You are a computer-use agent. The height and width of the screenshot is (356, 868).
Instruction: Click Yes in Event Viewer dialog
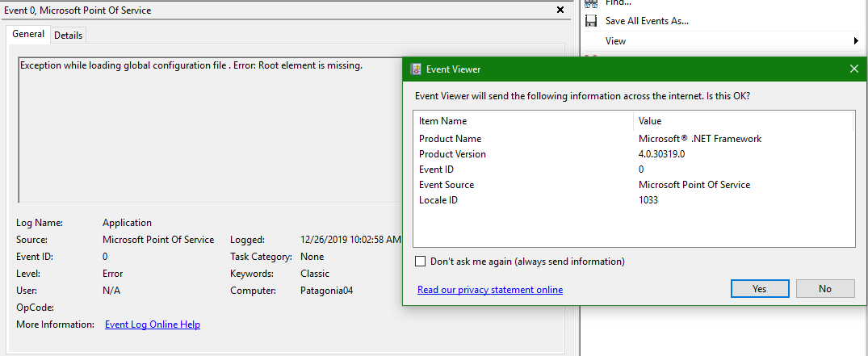[760, 288]
